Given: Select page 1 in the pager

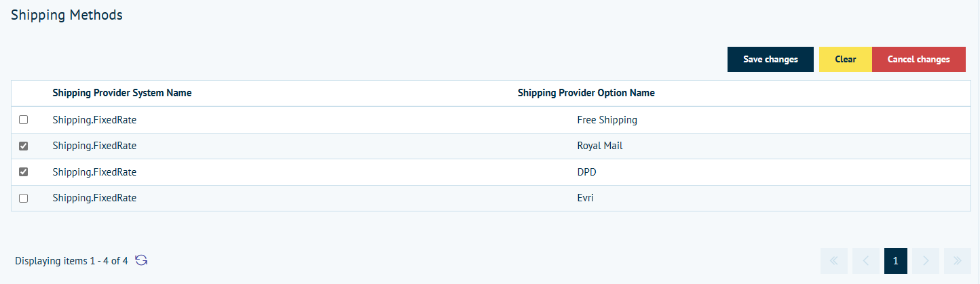Looking at the screenshot, I should [895, 261].
